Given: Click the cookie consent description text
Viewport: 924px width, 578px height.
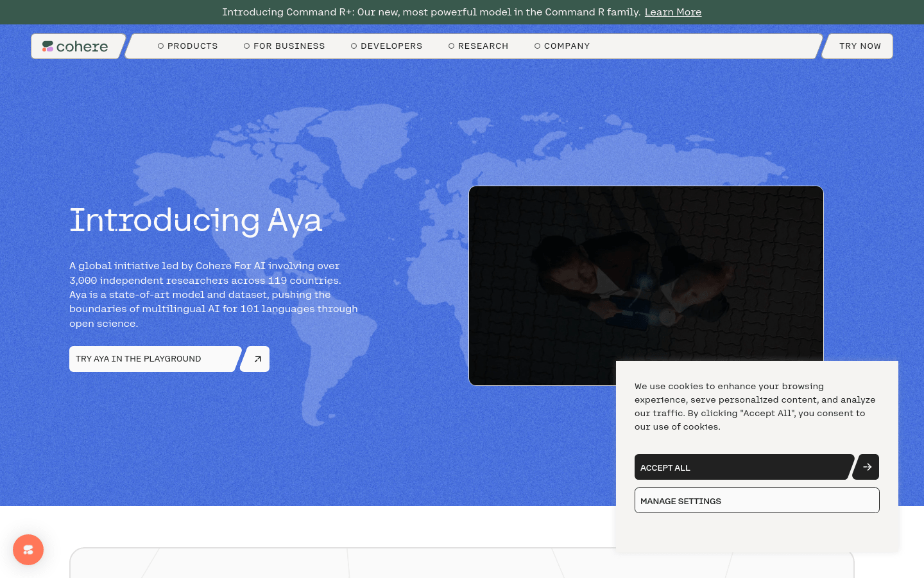Looking at the screenshot, I should click(x=755, y=407).
